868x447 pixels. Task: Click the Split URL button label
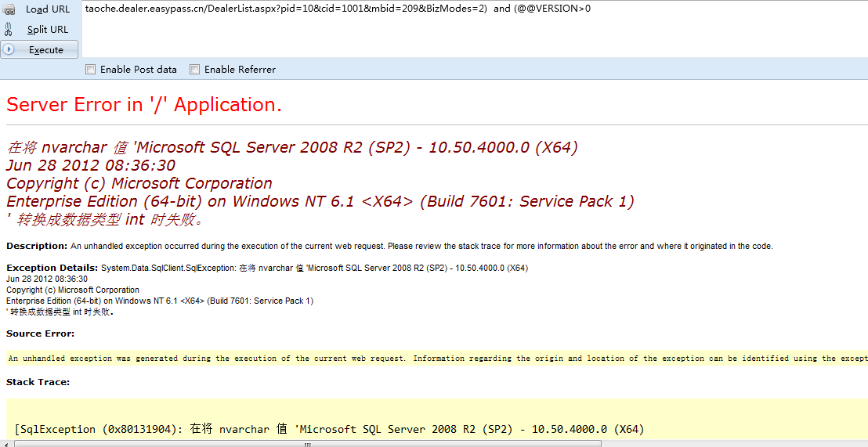pyautogui.click(x=48, y=29)
